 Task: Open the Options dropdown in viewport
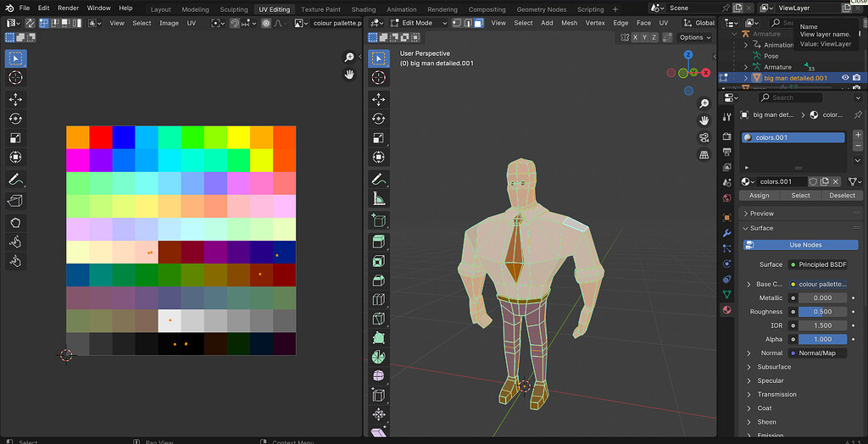click(695, 37)
